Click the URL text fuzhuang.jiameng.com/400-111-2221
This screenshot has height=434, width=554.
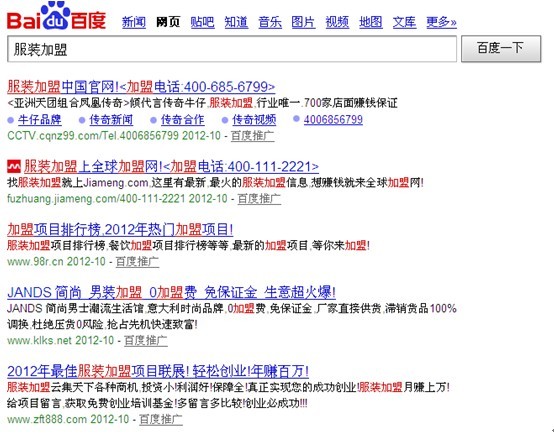(96, 199)
